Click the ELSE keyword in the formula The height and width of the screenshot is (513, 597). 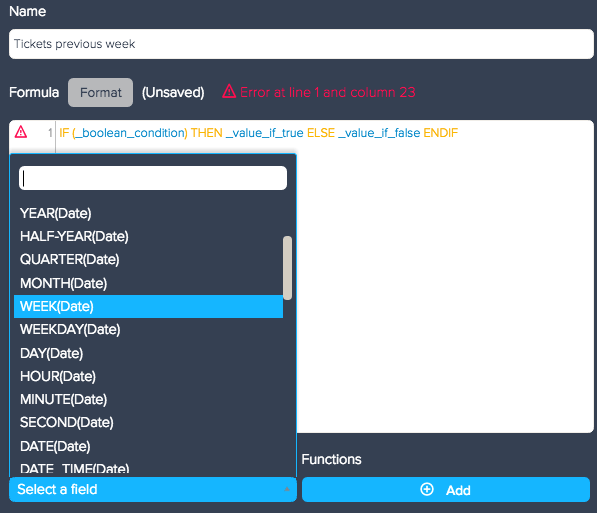click(321, 133)
